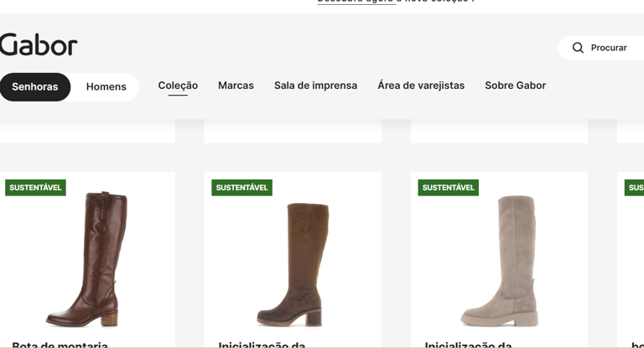Open the beige suede platform boot image
Viewport: 644px width, 348px height.
click(500, 261)
